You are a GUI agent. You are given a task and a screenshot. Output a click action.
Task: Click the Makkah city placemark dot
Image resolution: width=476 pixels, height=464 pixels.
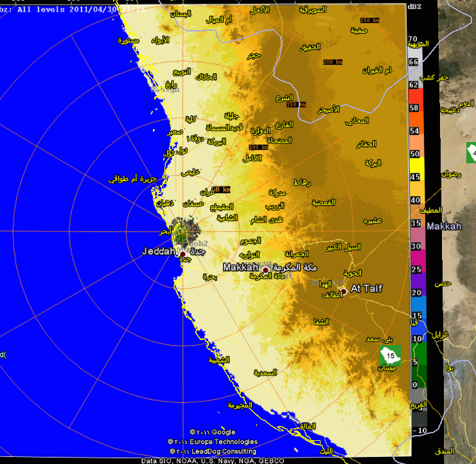(266, 270)
